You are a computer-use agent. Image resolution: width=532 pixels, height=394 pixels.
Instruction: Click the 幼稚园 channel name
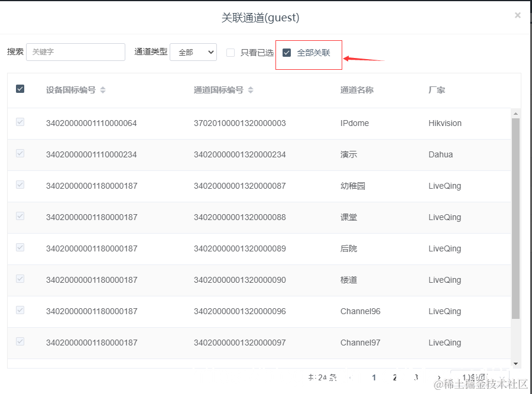tap(353, 186)
